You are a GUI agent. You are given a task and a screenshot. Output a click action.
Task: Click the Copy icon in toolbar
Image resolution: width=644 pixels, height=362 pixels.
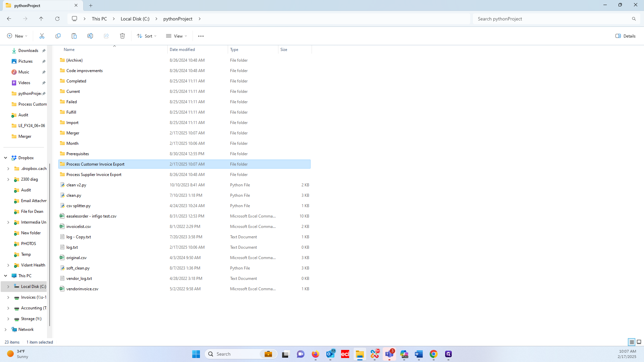(58, 36)
